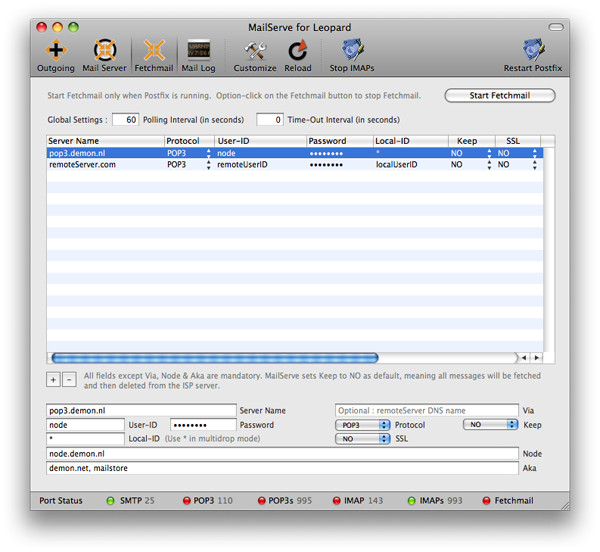Click the Start Fetchmail button

click(500, 96)
